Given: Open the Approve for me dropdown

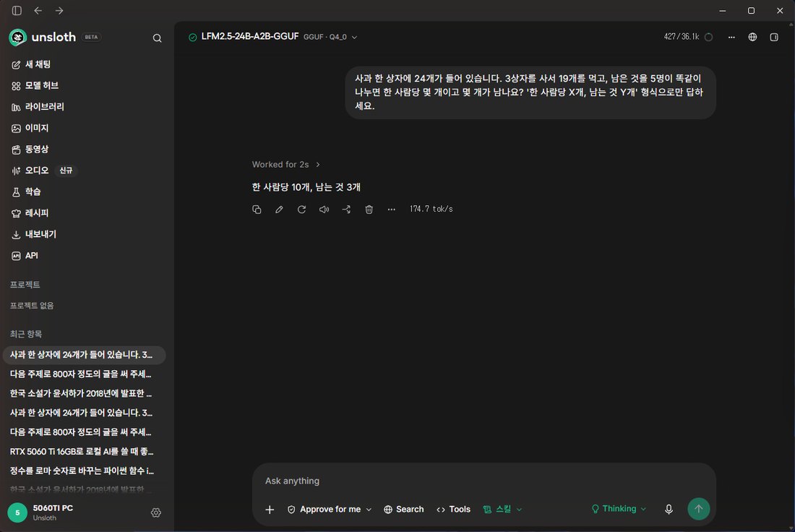Looking at the screenshot, I should pyautogui.click(x=330, y=509).
